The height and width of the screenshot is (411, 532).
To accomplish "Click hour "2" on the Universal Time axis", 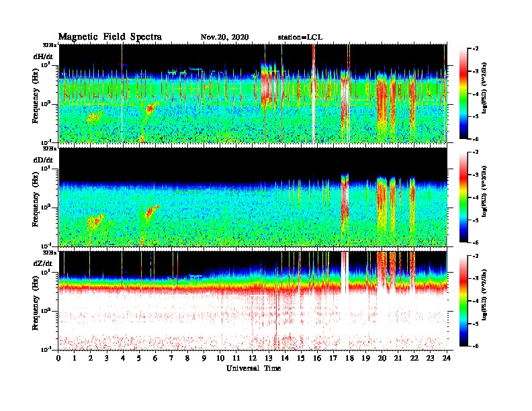I will click(x=91, y=358).
